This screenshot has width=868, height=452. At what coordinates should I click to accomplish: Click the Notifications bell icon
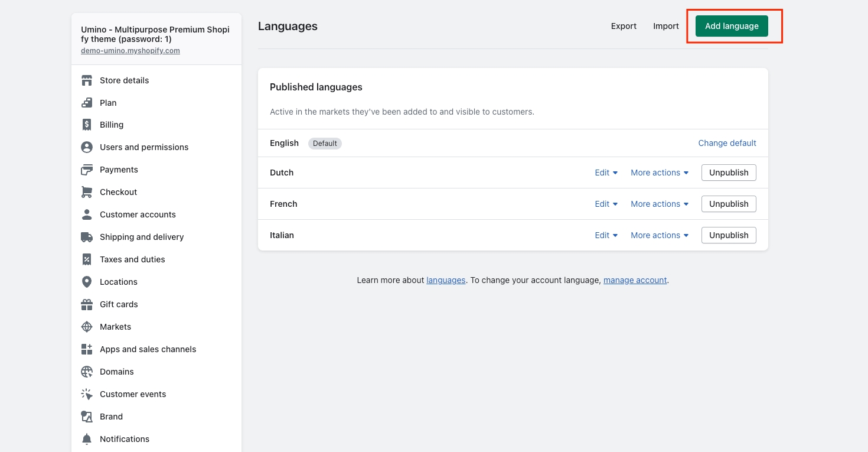pyautogui.click(x=87, y=439)
